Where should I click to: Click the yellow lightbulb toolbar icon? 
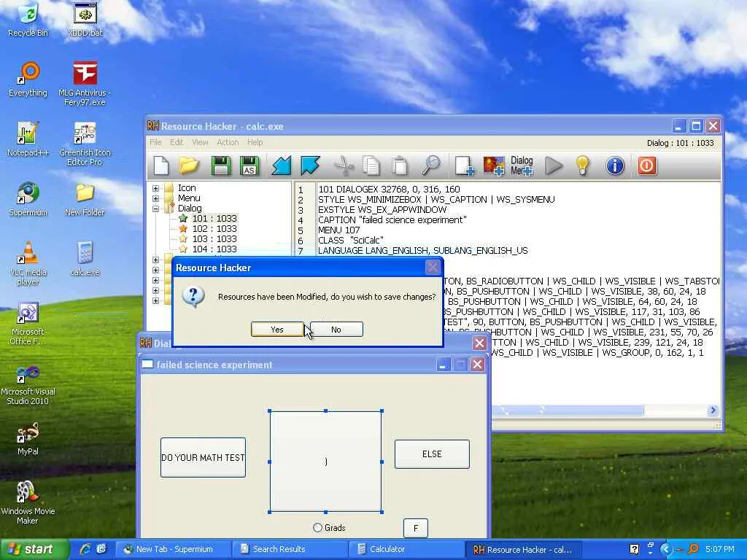(x=583, y=166)
